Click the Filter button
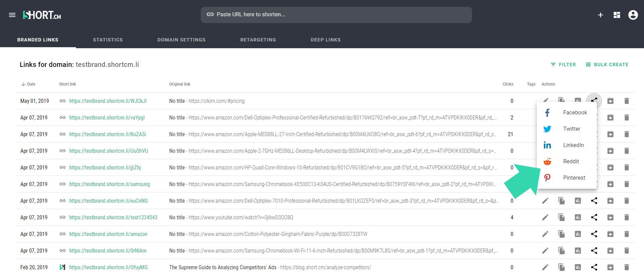Screen dimensions: 644x275 563,65
